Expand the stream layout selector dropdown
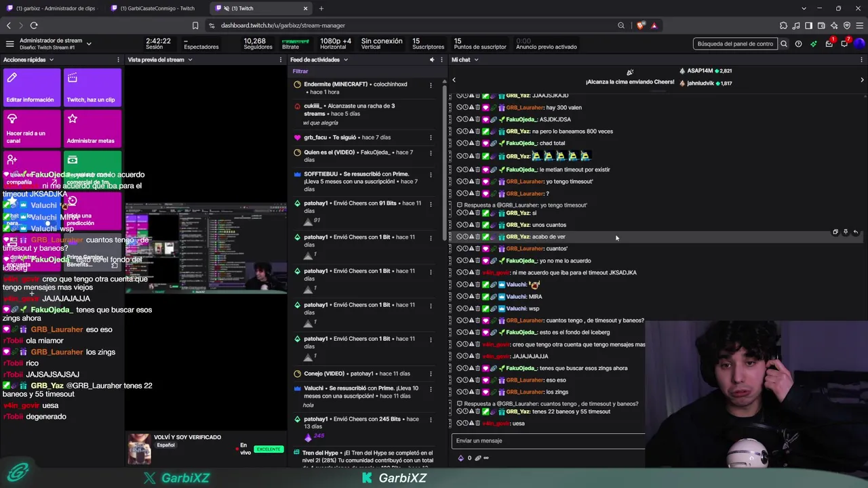Image resolution: width=868 pixels, height=488 pixels. [x=89, y=44]
